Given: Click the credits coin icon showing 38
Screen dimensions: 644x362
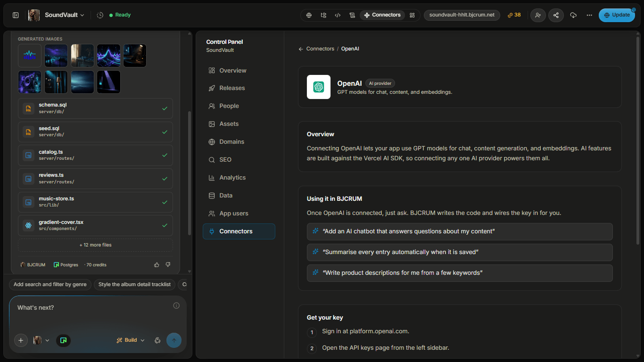Looking at the screenshot, I should [514, 15].
